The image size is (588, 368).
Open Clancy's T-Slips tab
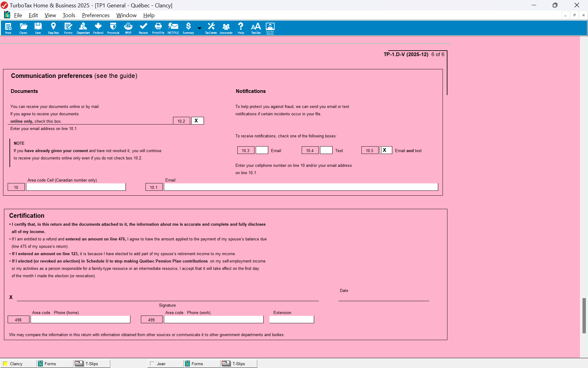(91, 364)
